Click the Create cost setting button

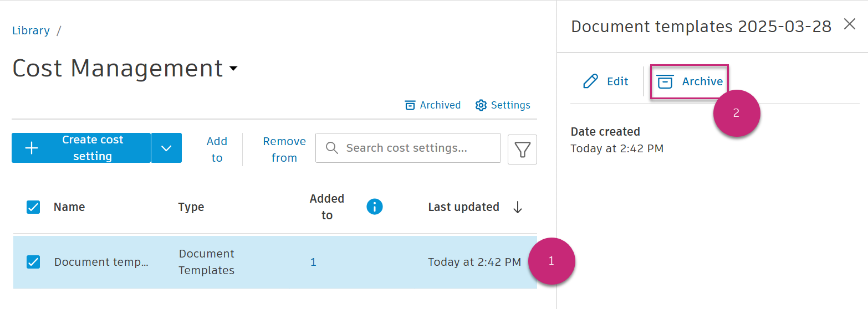[x=81, y=148]
